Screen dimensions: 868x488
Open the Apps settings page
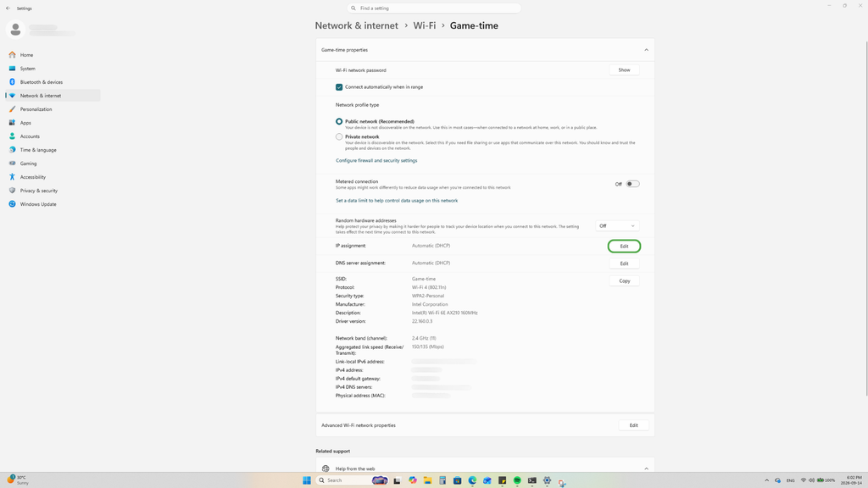53,123
